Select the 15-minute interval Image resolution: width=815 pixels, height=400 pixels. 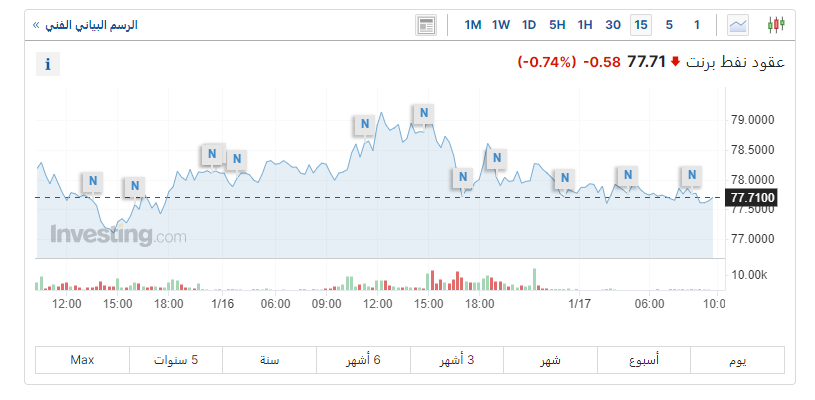[x=641, y=25]
